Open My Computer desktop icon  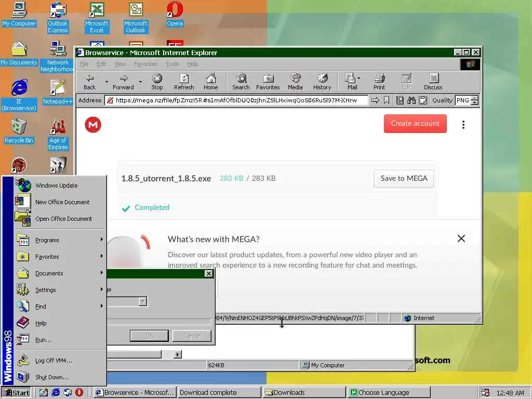point(19,14)
